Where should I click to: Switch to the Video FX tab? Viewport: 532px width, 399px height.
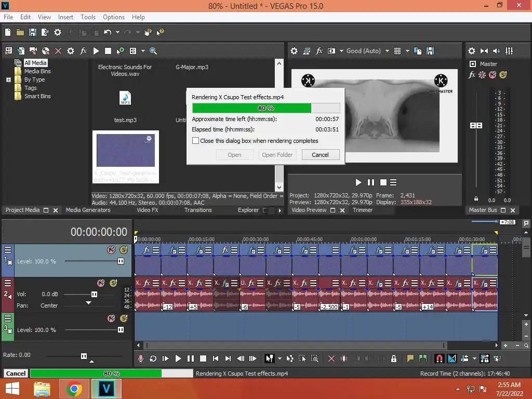(x=147, y=210)
